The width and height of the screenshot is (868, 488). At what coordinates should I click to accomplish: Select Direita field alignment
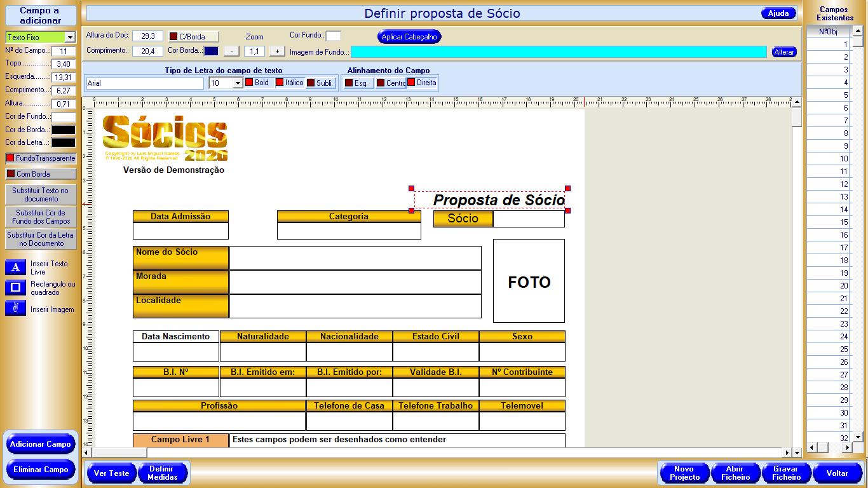pyautogui.click(x=421, y=83)
